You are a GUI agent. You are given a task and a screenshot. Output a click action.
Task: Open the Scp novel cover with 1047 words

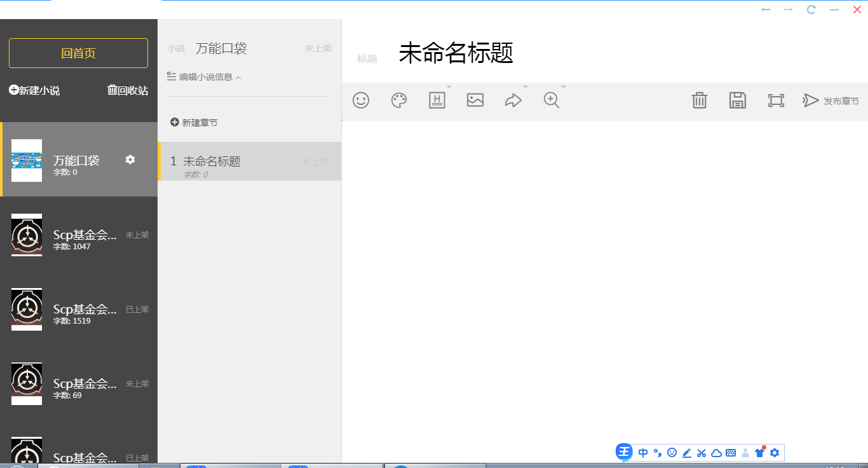[27, 235]
